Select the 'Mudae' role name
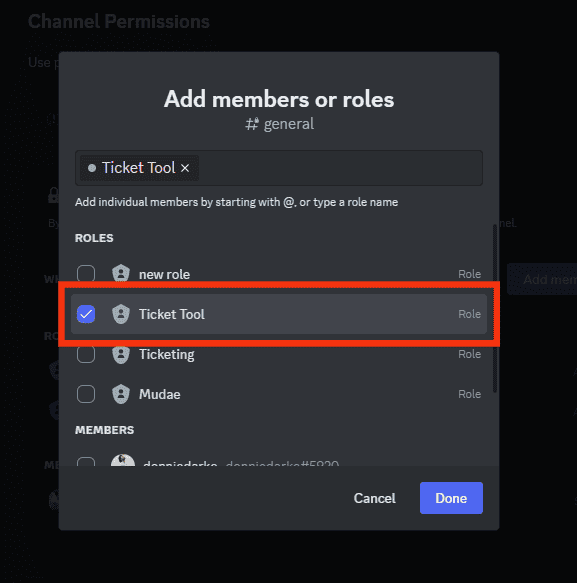Screen dimensions: 577x583 click(159, 394)
